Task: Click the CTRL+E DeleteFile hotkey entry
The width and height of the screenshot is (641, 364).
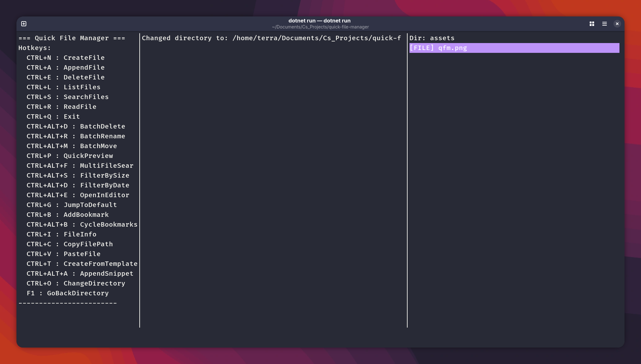Action: tap(66, 78)
